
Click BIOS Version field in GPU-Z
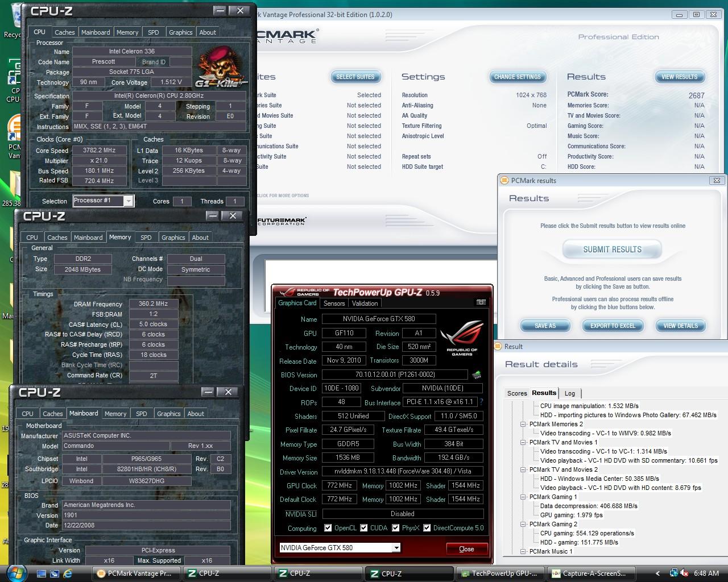click(395, 375)
